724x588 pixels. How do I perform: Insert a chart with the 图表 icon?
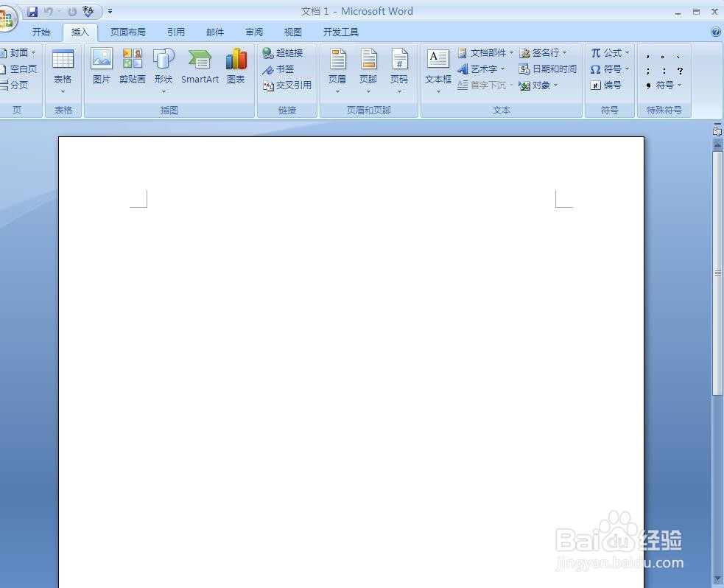[236, 67]
